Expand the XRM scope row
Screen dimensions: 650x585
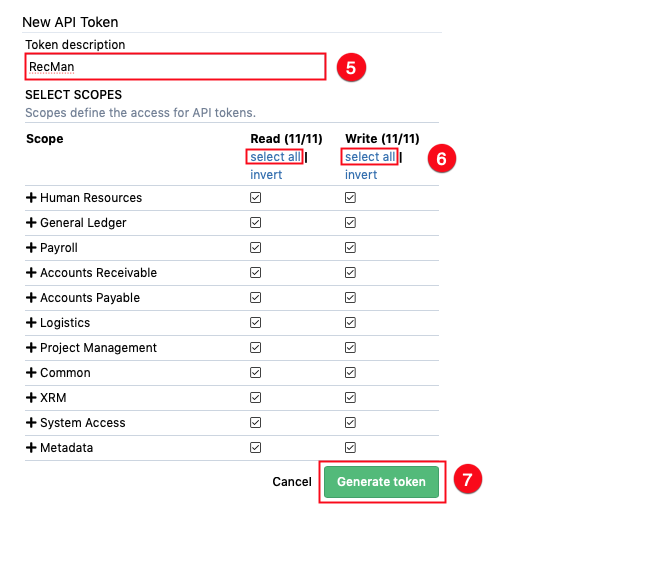click(x=31, y=398)
